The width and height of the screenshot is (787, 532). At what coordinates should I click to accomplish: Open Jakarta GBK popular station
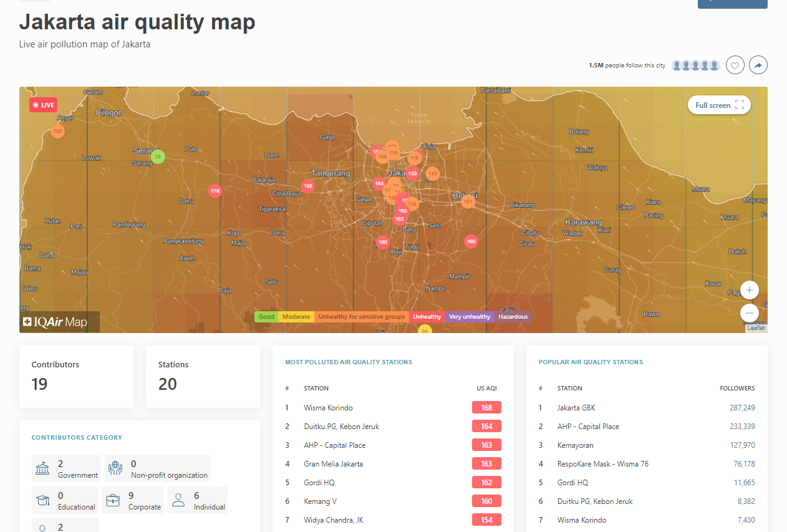tap(576, 408)
